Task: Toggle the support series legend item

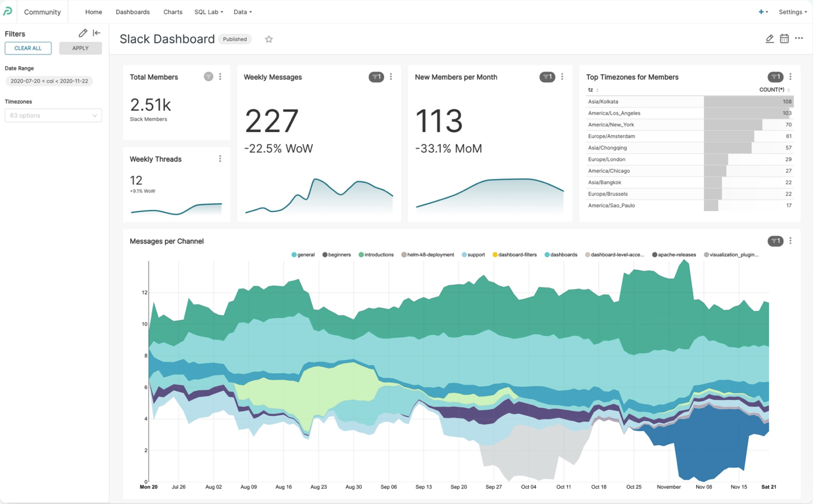Action: point(474,255)
